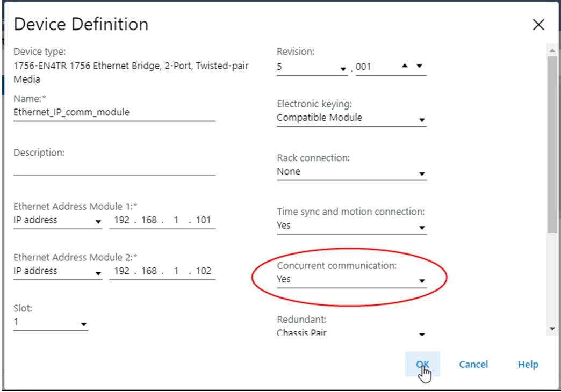Click the last octet of Module 1 IP address
This screenshot has width=561, height=392.
[x=204, y=220]
